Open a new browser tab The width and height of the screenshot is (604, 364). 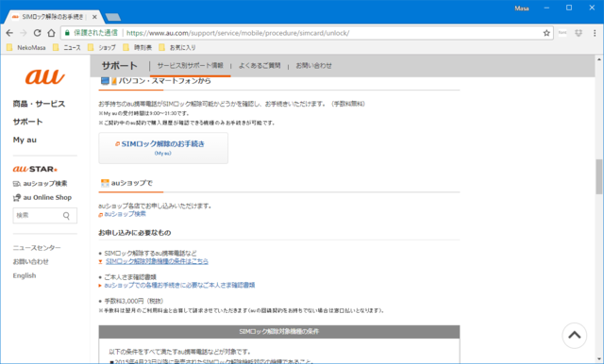point(113,17)
